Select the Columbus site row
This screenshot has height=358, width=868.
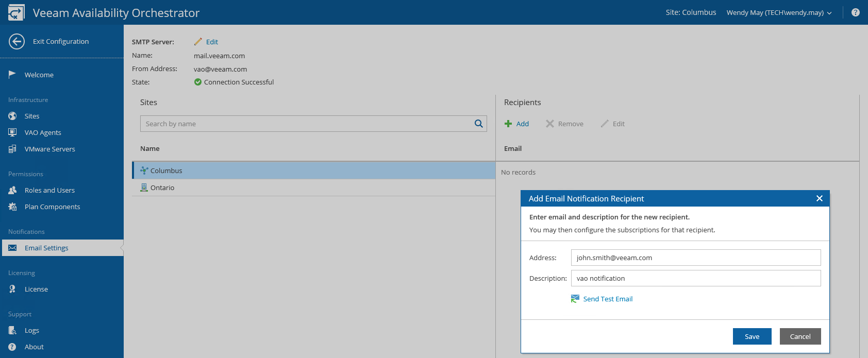pyautogui.click(x=313, y=171)
